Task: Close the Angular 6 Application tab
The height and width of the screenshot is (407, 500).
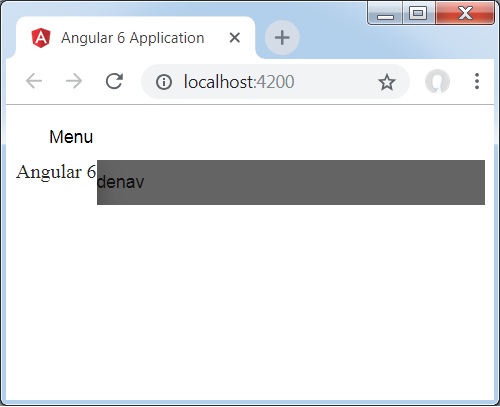Action: pos(235,38)
